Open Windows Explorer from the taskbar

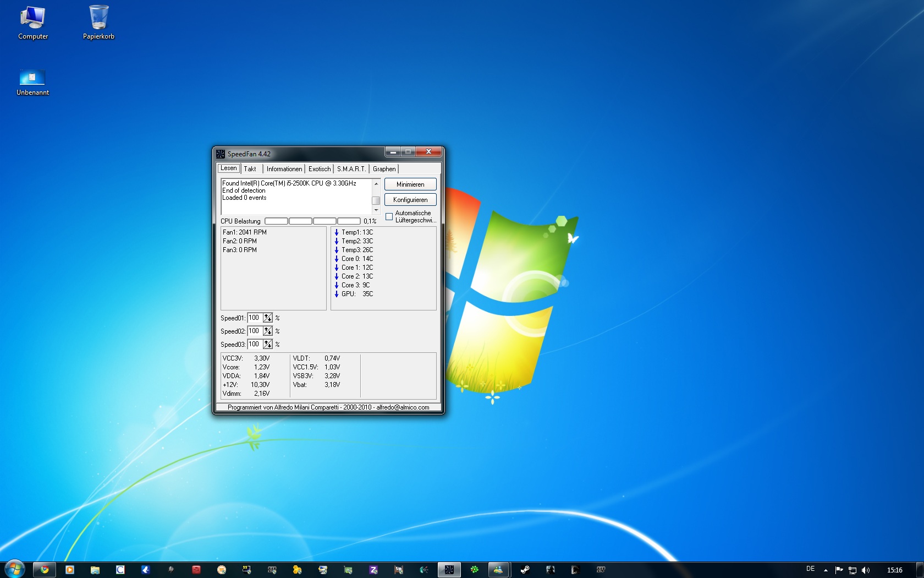(x=95, y=570)
